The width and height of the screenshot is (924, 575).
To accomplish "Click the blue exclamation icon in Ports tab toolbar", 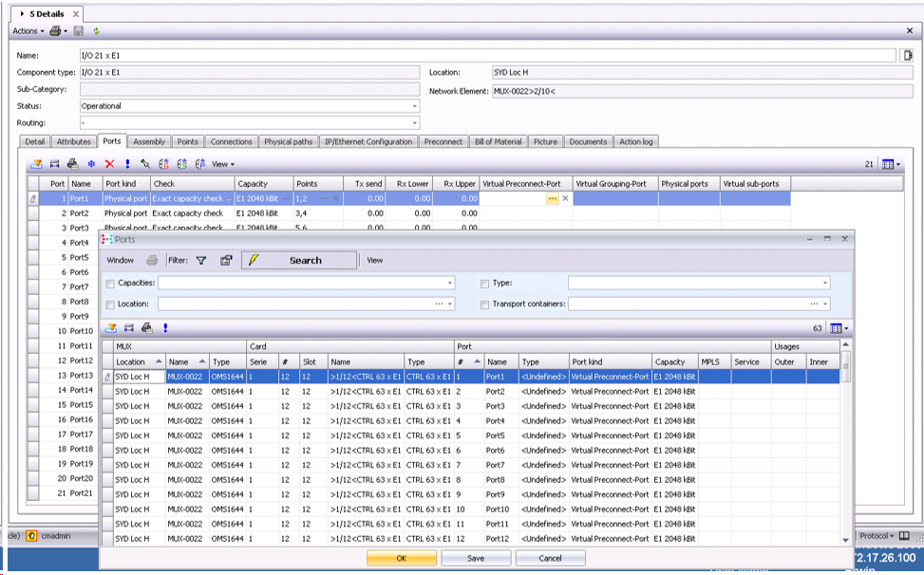I will pos(127,164).
